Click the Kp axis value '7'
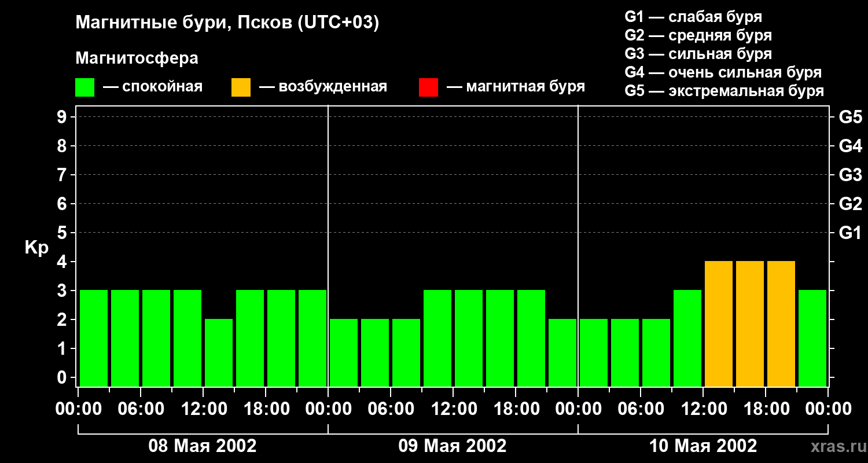 [63, 175]
